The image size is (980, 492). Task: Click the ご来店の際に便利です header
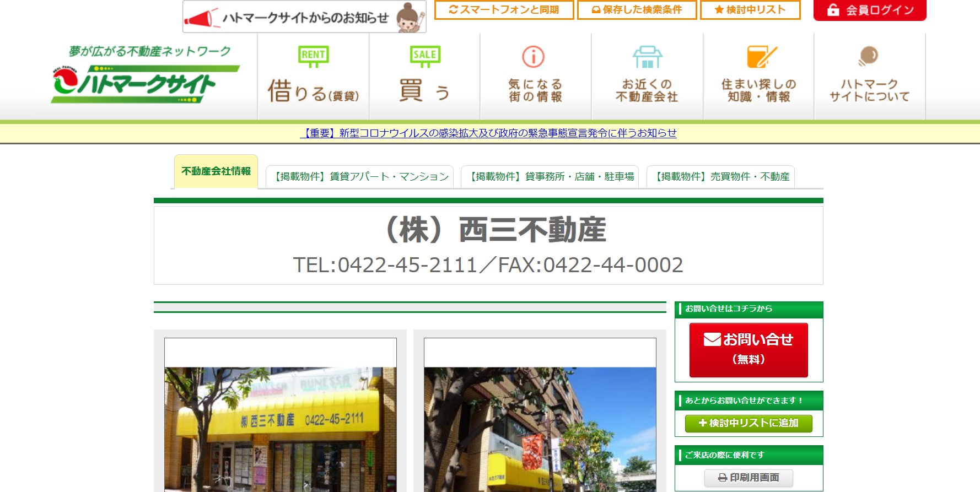[749, 455]
